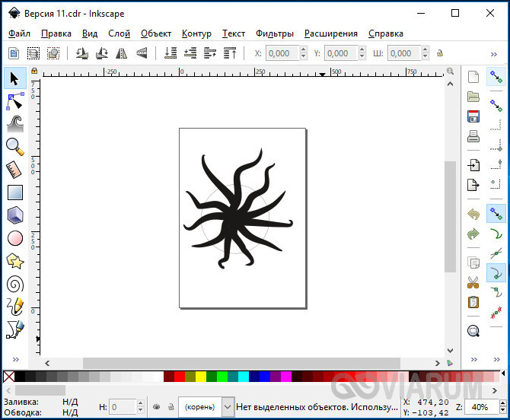Select the Tweak wave tool

point(15,124)
